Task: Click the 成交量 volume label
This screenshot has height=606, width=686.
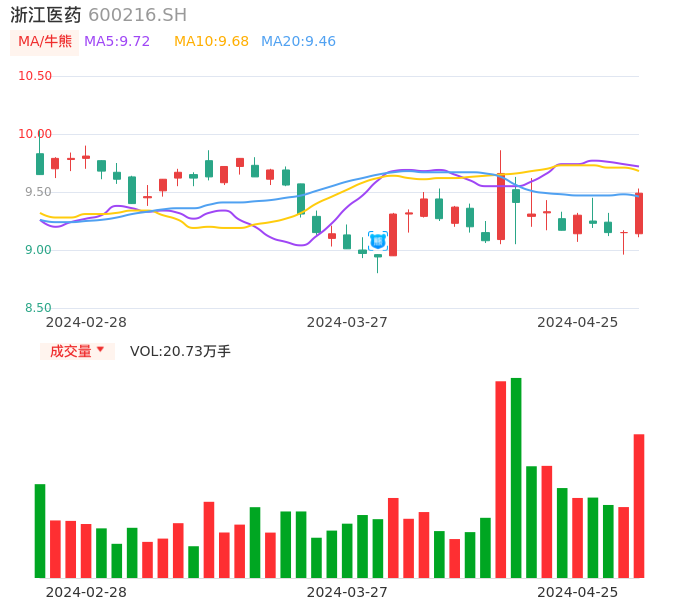Action: pyautogui.click(x=70, y=351)
